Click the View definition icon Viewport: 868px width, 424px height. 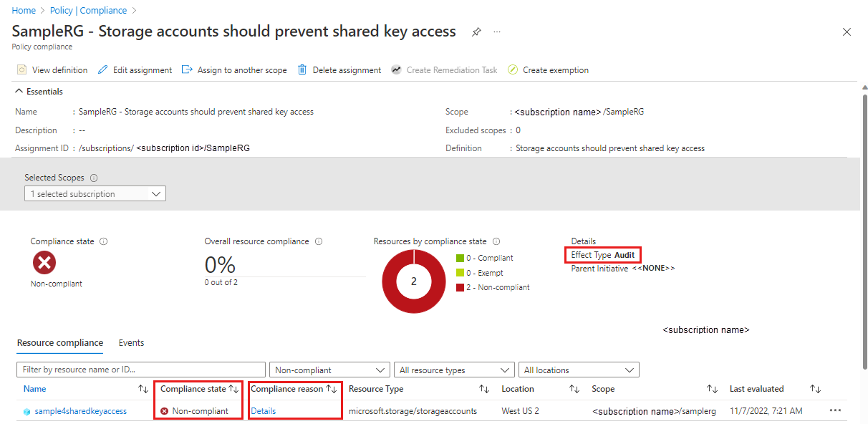click(21, 70)
